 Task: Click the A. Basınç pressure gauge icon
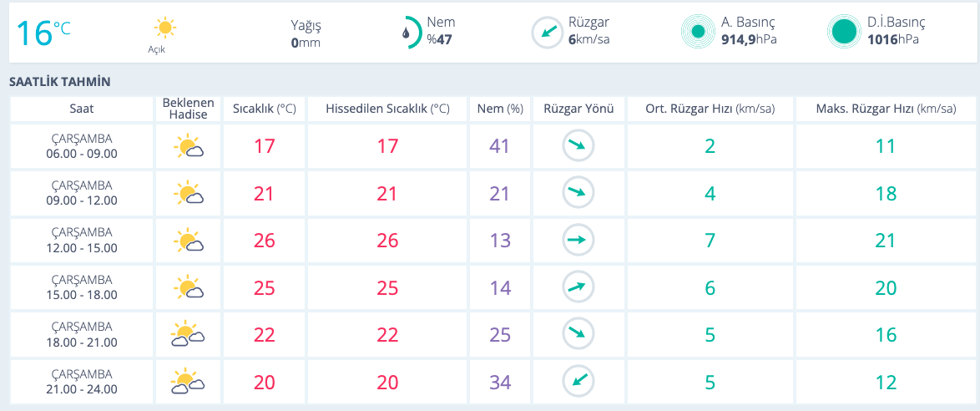click(x=697, y=33)
